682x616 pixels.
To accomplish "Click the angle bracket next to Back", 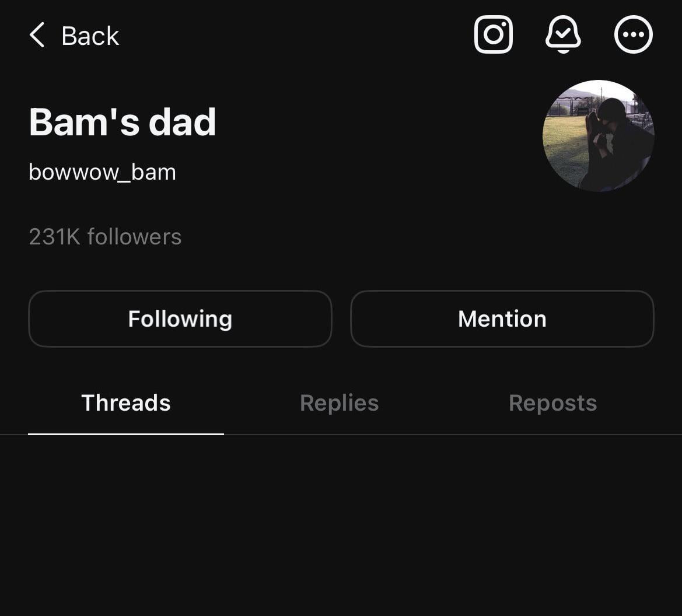I will pyautogui.click(x=37, y=35).
